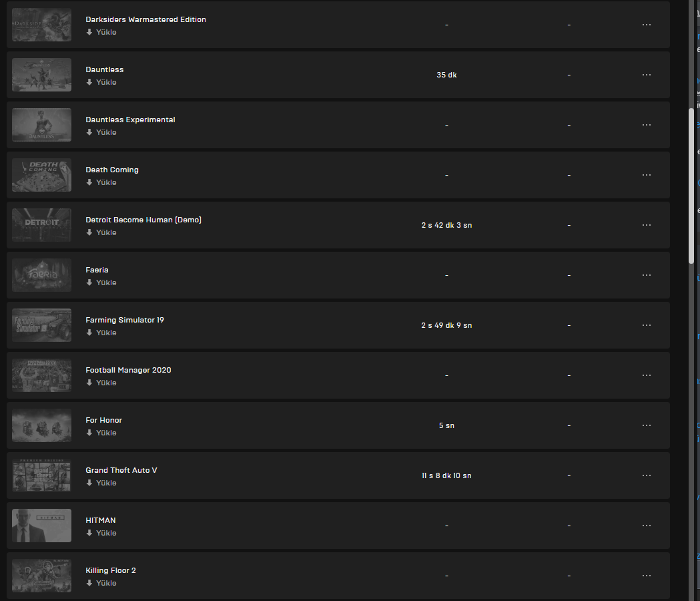Click download arrow icon under Death Coming

89,182
